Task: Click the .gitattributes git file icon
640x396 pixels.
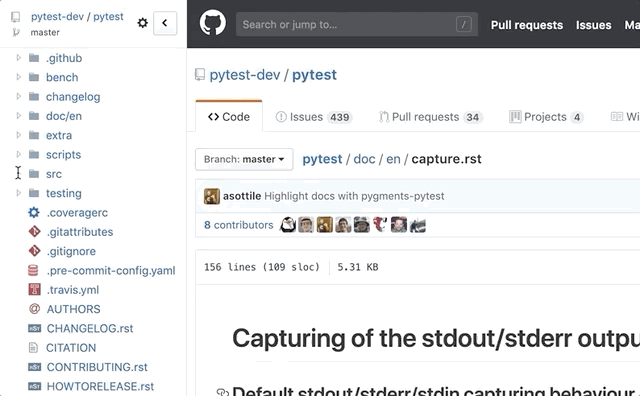Action: click(34, 231)
